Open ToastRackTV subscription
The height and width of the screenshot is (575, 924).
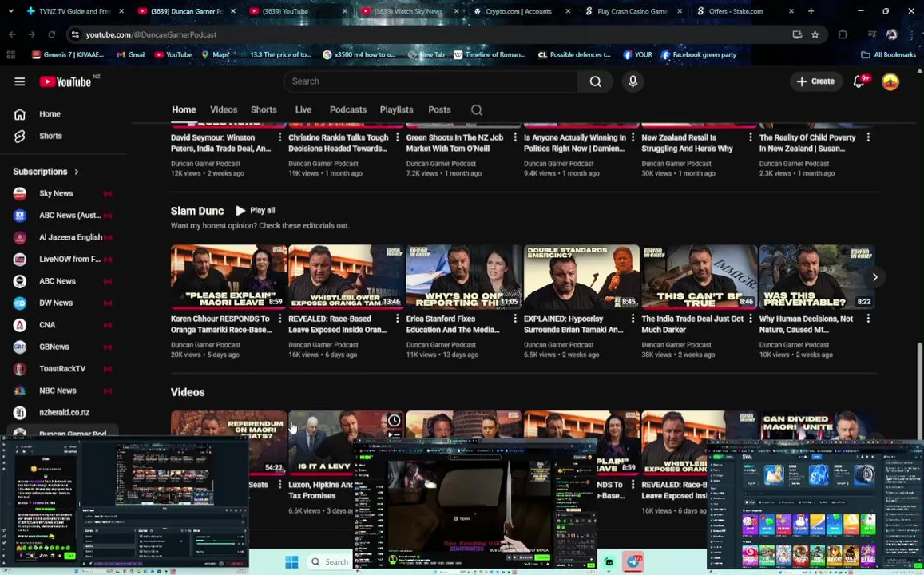click(x=63, y=368)
